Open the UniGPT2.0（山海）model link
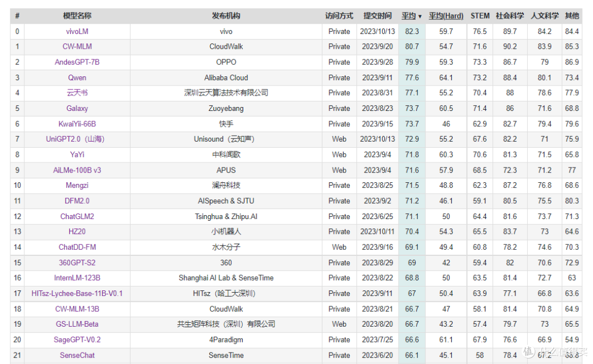The height and width of the screenshot is (364, 593). 75,139
